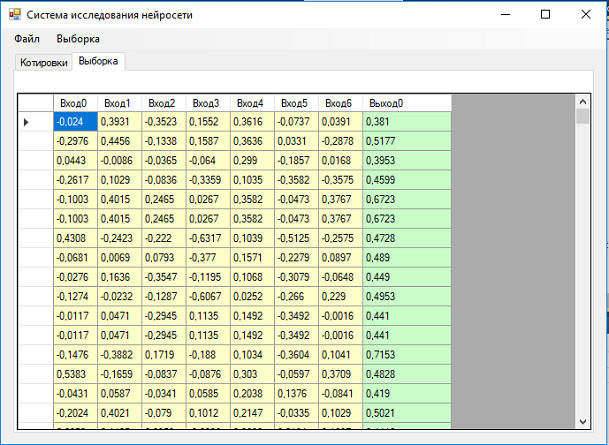
Task: Select output cell 0,4599
Action: 407,180
